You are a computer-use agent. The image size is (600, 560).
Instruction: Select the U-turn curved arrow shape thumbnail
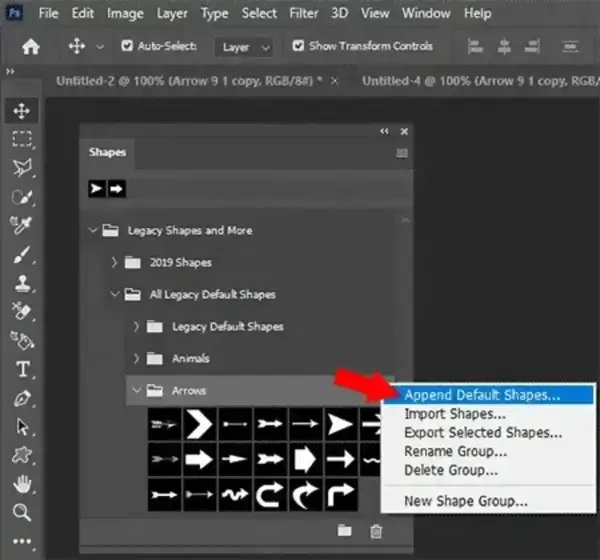pyautogui.click(x=270, y=493)
